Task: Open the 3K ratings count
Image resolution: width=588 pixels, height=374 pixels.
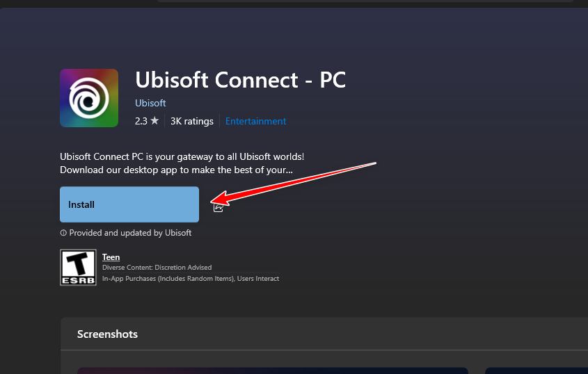Action: [x=191, y=121]
